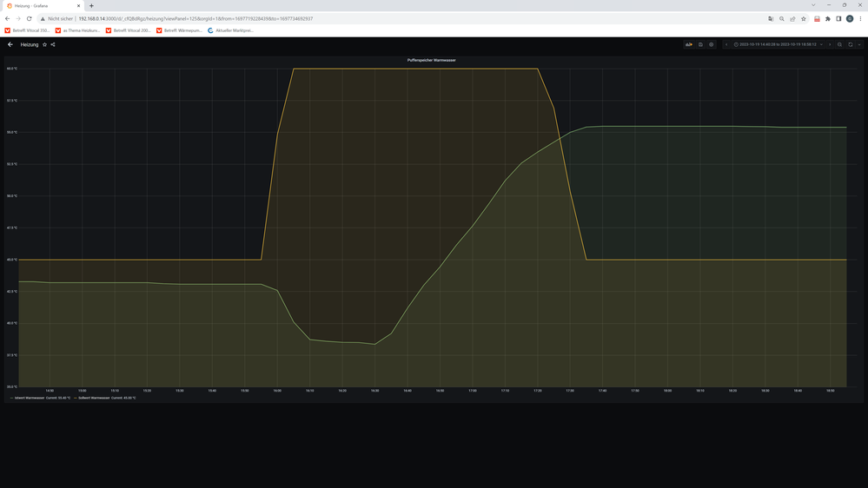Open the time range picker dropdown
Viewport: 868px width, 488px height.
[777, 44]
